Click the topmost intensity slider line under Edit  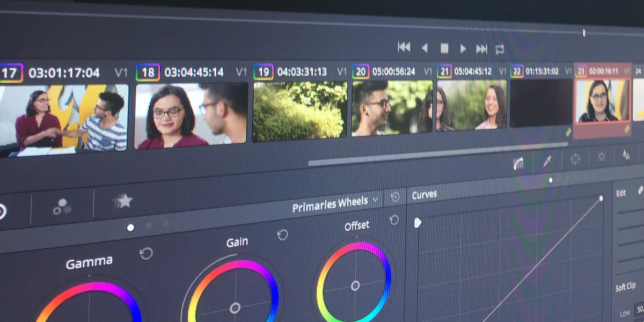631,211
